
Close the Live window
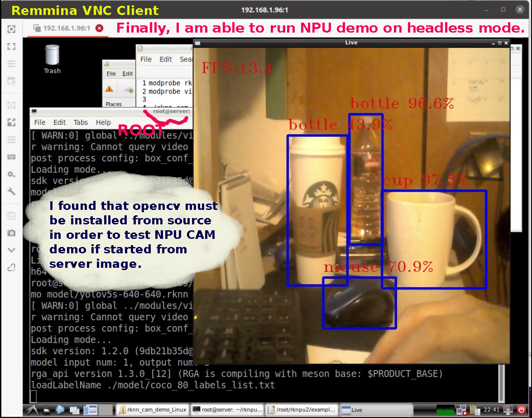click(x=506, y=43)
